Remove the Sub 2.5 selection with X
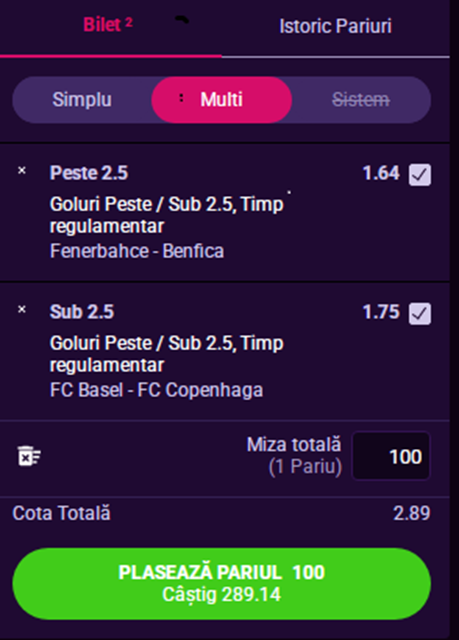This screenshot has width=459, height=640. click(22, 309)
